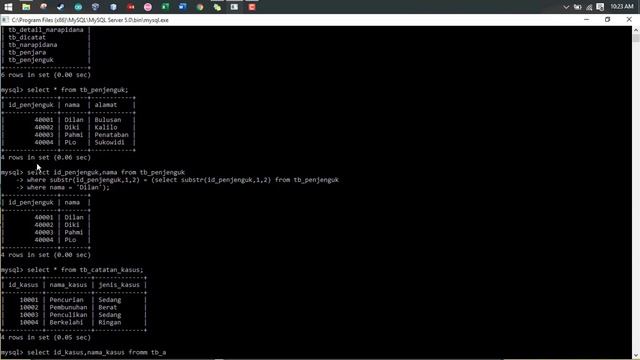Click the tb_dicatat table name

pyautogui.click(x=27, y=37)
